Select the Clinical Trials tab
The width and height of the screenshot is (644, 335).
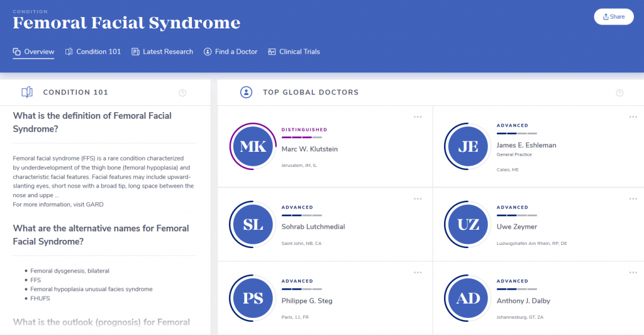pos(294,52)
